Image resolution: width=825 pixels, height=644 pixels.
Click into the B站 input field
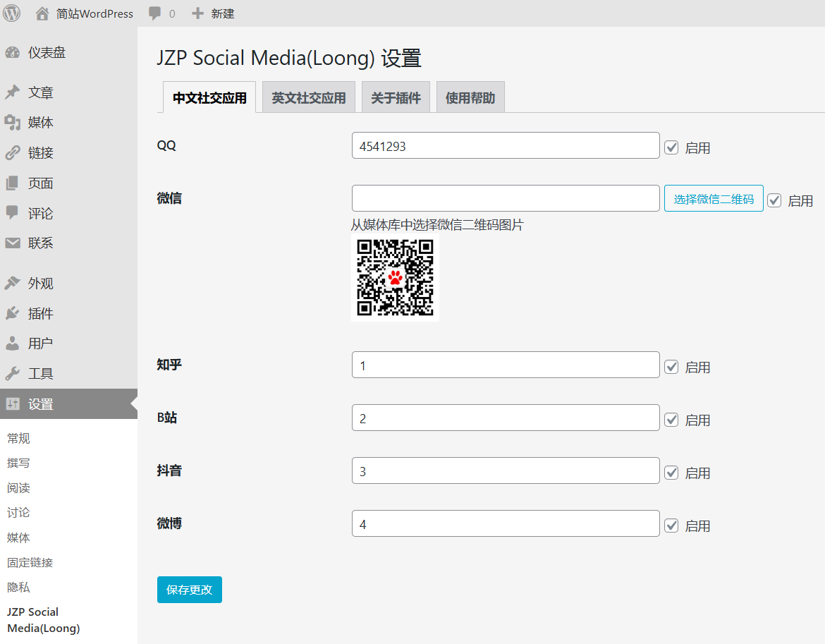pos(506,418)
